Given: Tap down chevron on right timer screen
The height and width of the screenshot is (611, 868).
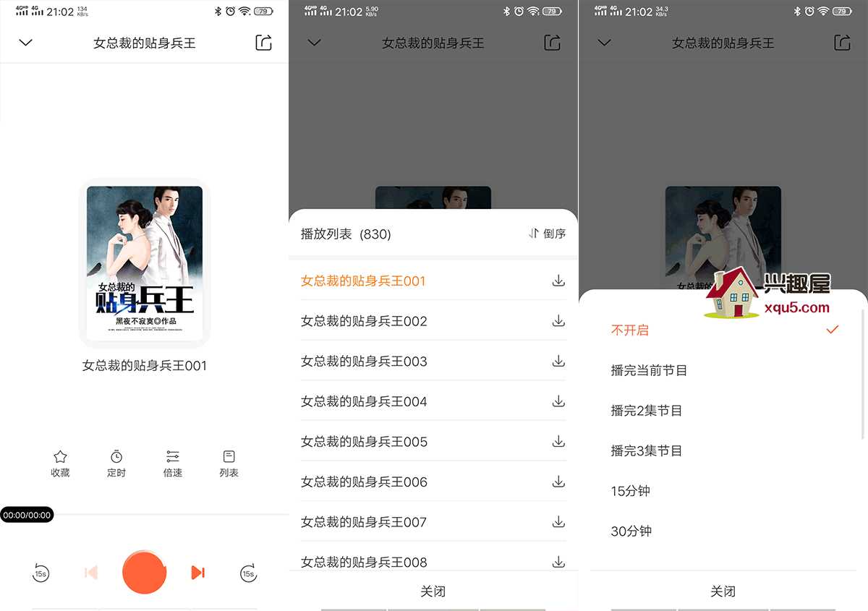Looking at the screenshot, I should (x=604, y=43).
